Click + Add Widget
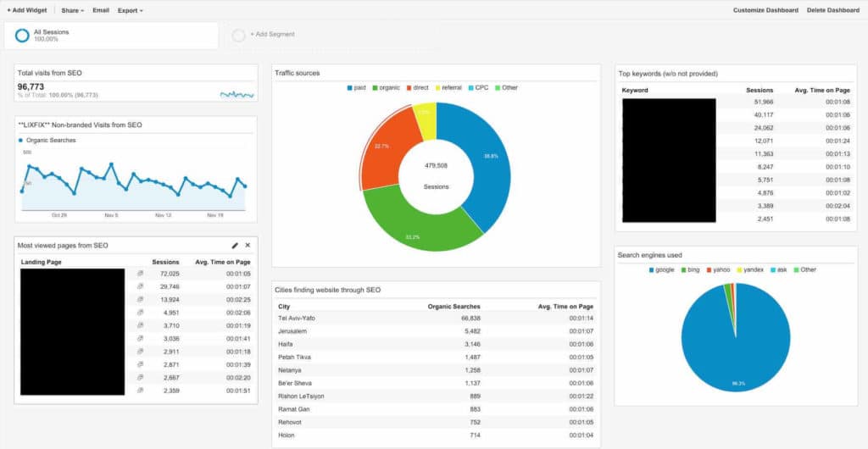The image size is (868, 449). (26, 10)
